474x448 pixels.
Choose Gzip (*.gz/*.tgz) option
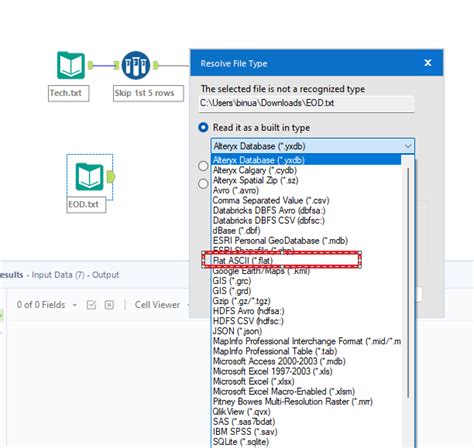(306, 301)
